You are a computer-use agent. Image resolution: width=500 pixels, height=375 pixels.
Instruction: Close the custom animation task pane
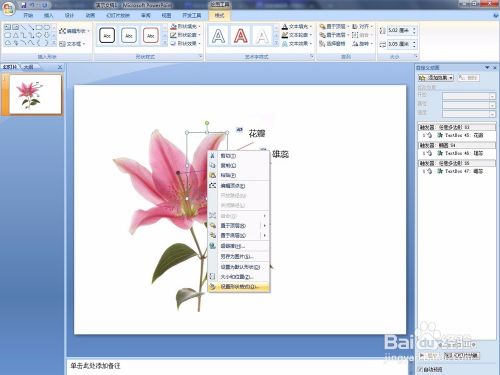point(495,68)
